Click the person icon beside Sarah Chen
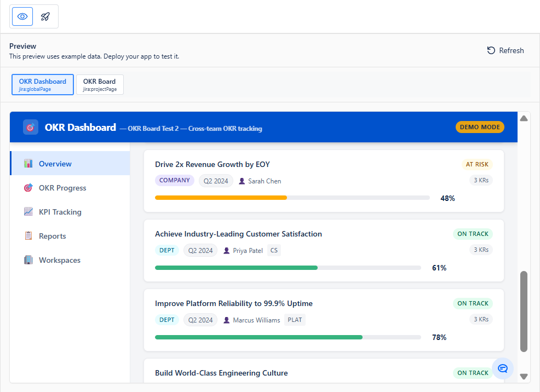 pos(242,181)
